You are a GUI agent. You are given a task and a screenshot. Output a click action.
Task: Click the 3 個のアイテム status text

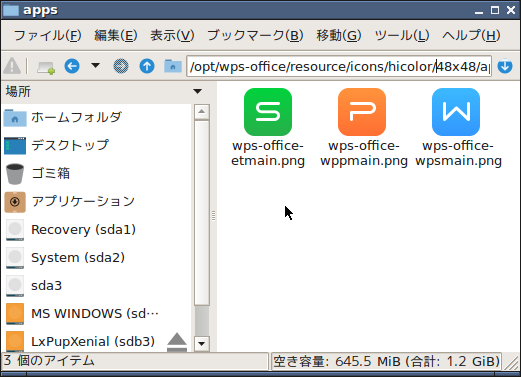[49, 361]
